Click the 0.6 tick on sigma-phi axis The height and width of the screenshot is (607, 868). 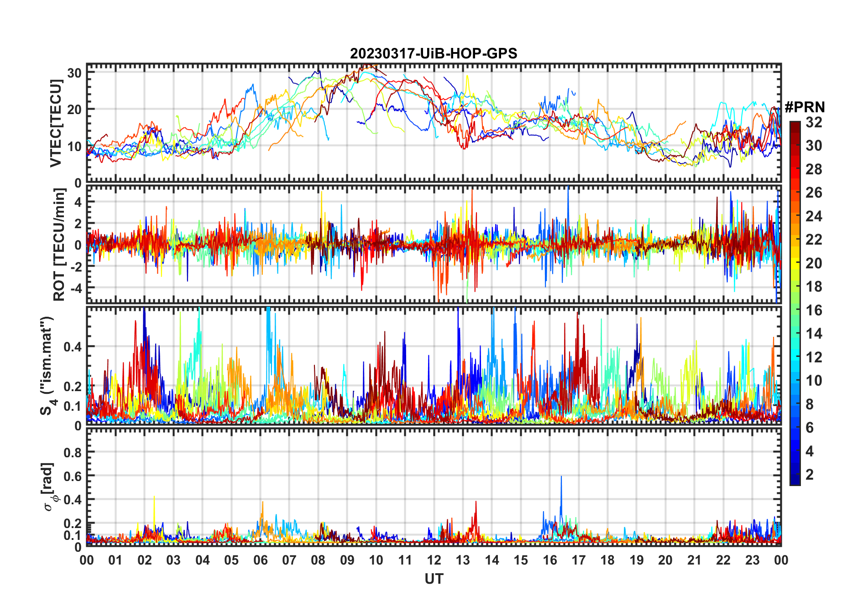(73, 476)
